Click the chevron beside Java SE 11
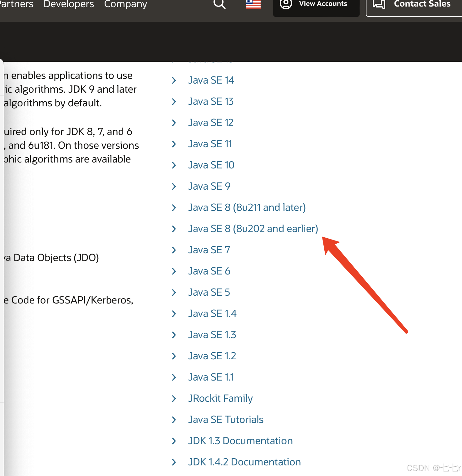Image resolution: width=462 pixels, height=476 pixels. tap(174, 144)
